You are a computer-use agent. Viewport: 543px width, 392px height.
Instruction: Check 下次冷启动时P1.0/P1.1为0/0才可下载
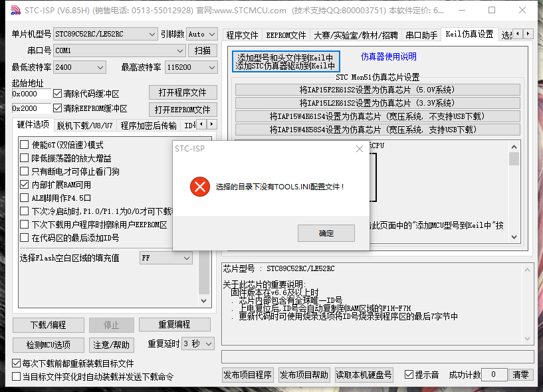pos(24,211)
